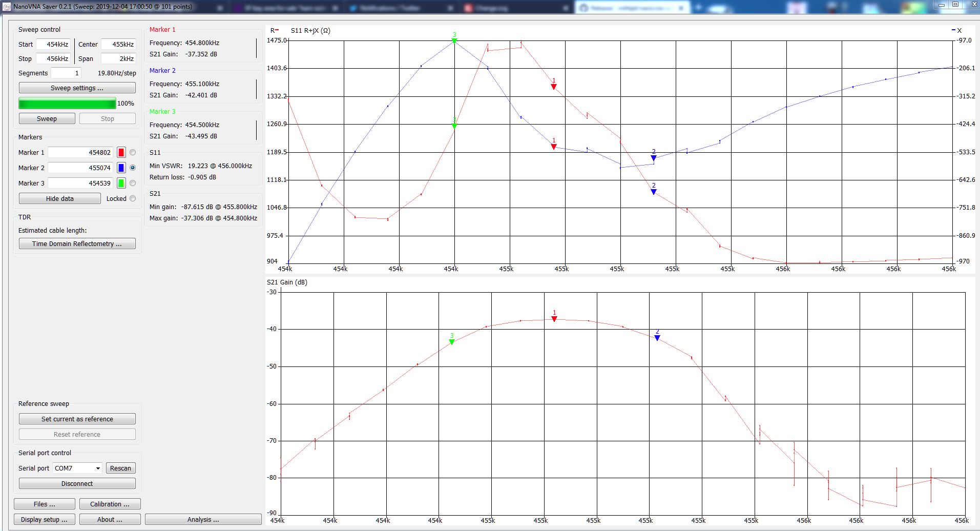The width and height of the screenshot is (980, 531).
Task: Click green marker 3 at top of S11 chart
Action: coord(454,41)
